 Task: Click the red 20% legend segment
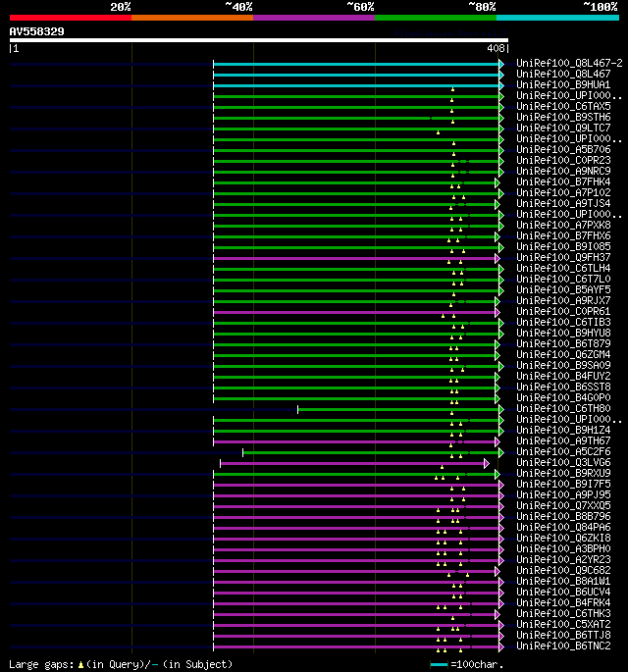click(x=71, y=18)
